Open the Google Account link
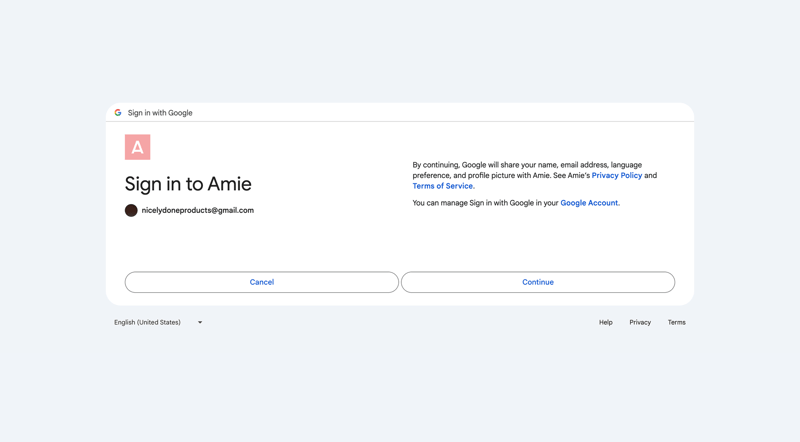This screenshot has width=800, height=442. point(589,203)
